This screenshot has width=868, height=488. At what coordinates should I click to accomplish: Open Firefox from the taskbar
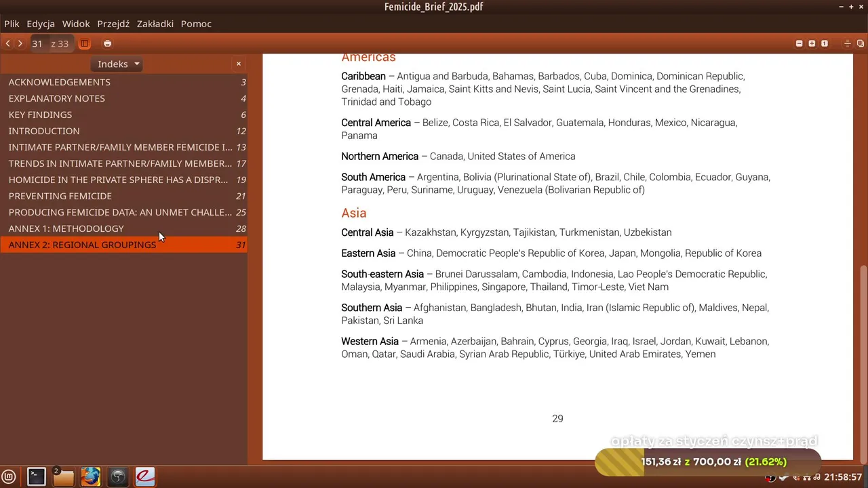tap(91, 476)
